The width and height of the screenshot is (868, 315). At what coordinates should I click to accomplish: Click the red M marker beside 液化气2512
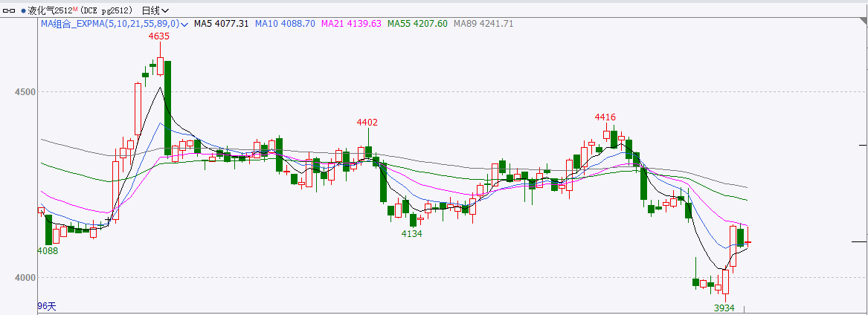pyautogui.click(x=76, y=9)
